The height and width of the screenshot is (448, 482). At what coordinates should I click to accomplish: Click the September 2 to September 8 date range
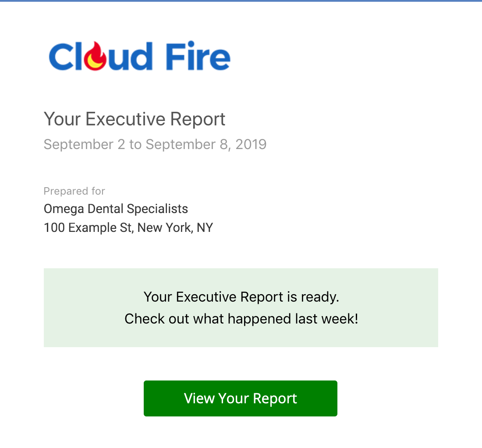pyautogui.click(x=155, y=144)
